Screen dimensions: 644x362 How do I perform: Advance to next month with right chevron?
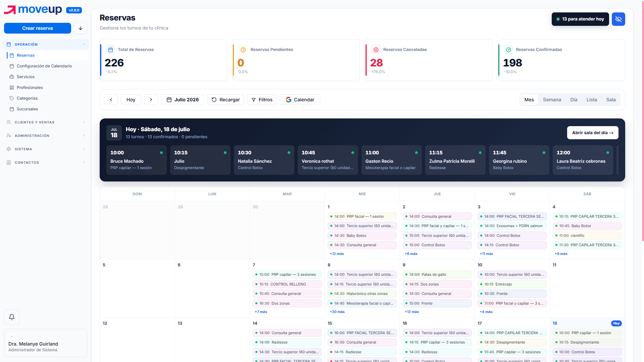151,100
